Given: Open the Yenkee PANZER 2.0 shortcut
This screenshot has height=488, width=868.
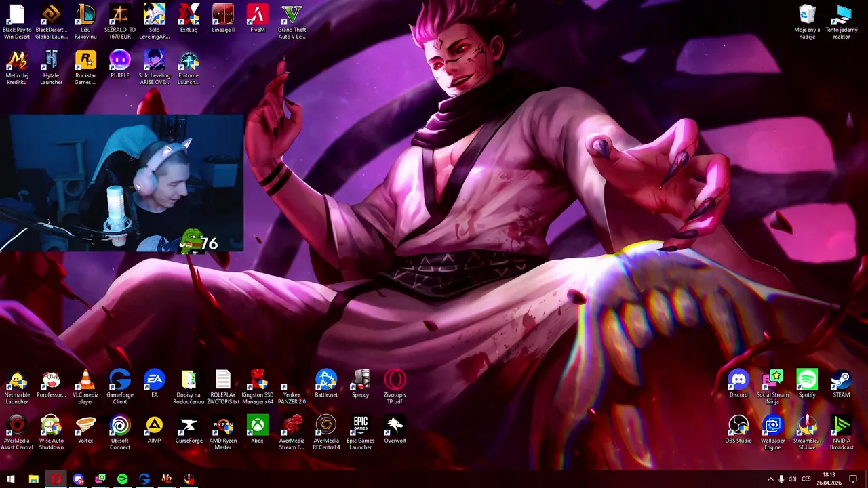Looking at the screenshot, I should click(292, 388).
